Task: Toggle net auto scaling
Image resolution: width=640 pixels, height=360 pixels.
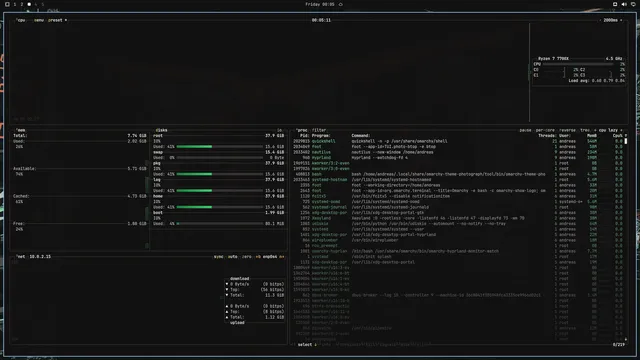Action: 233,257
